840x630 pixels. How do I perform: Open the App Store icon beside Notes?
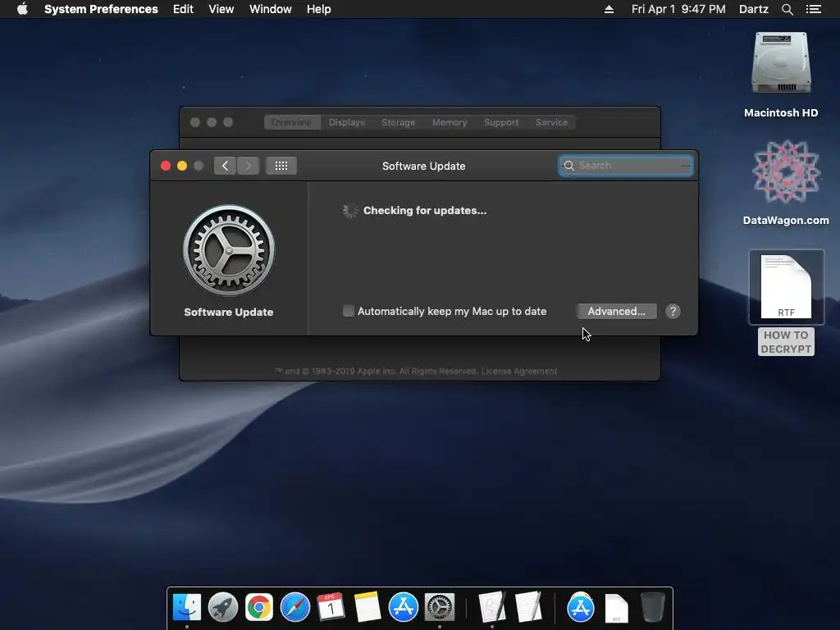pos(404,607)
